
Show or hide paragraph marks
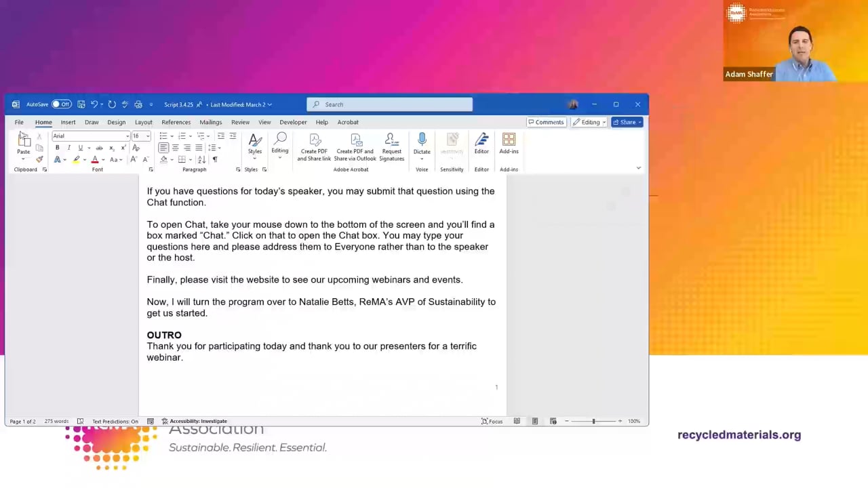(x=215, y=159)
